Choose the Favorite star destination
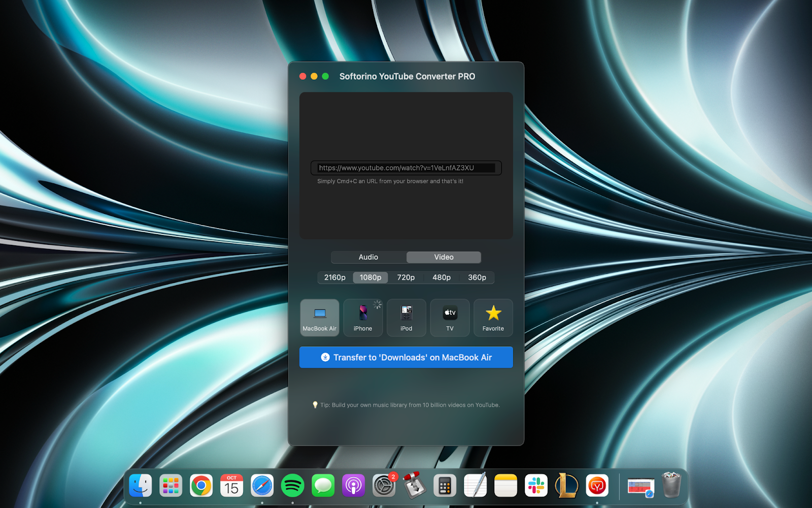The height and width of the screenshot is (508, 812). pos(493,317)
